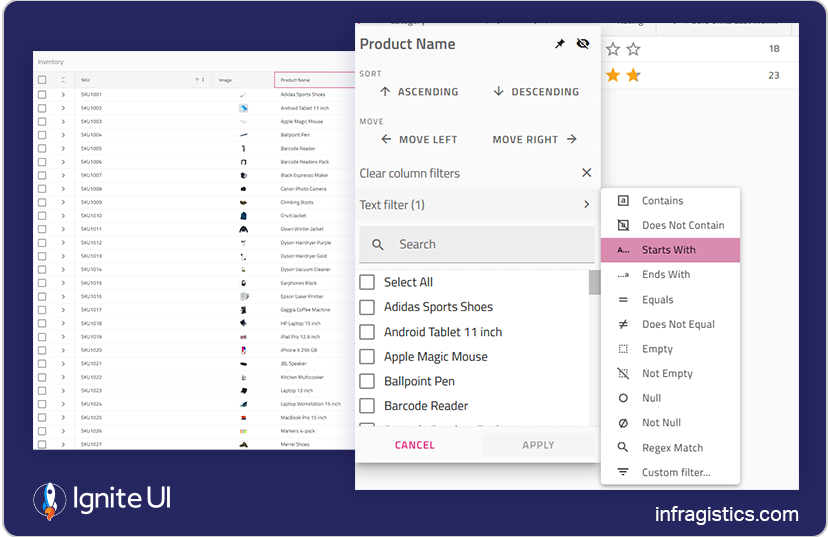The width and height of the screenshot is (828, 537).
Task: Select Not Empty filter condition
Action: coord(670,373)
